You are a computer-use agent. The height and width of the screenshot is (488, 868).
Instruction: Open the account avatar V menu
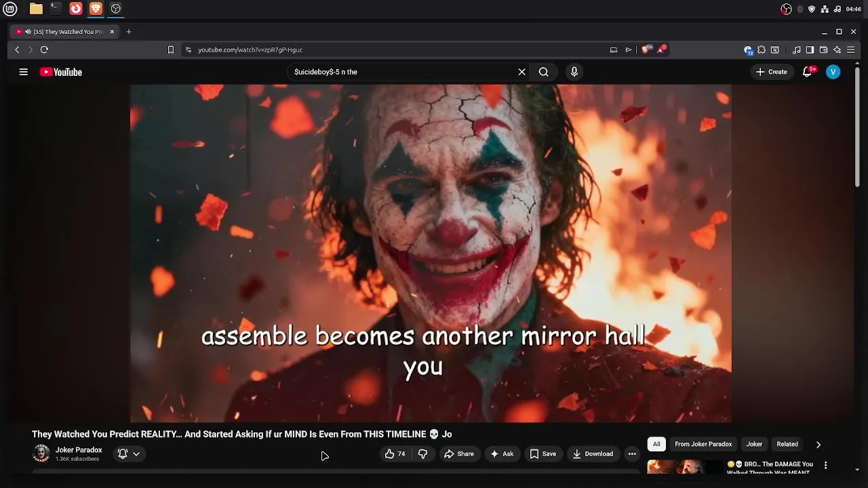tap(833, 72)
